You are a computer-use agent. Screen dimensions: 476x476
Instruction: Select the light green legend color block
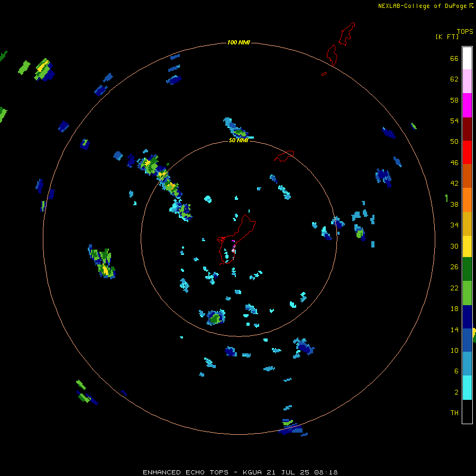467,293
